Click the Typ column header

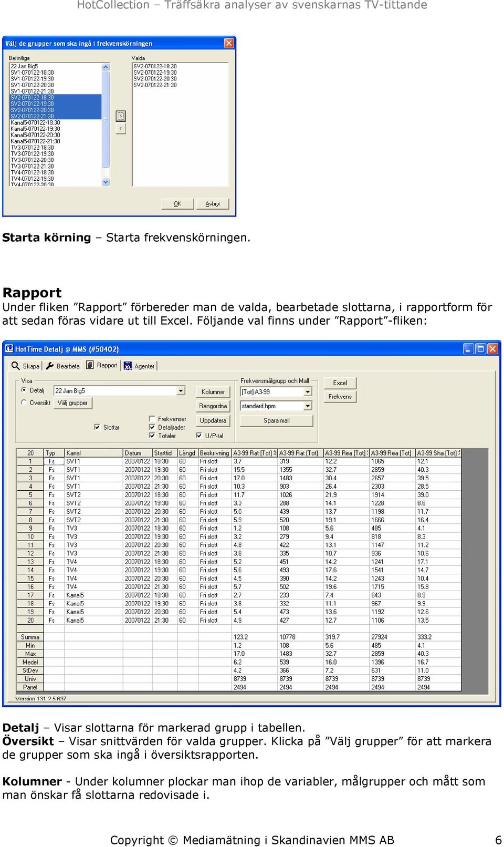(54, 453)
